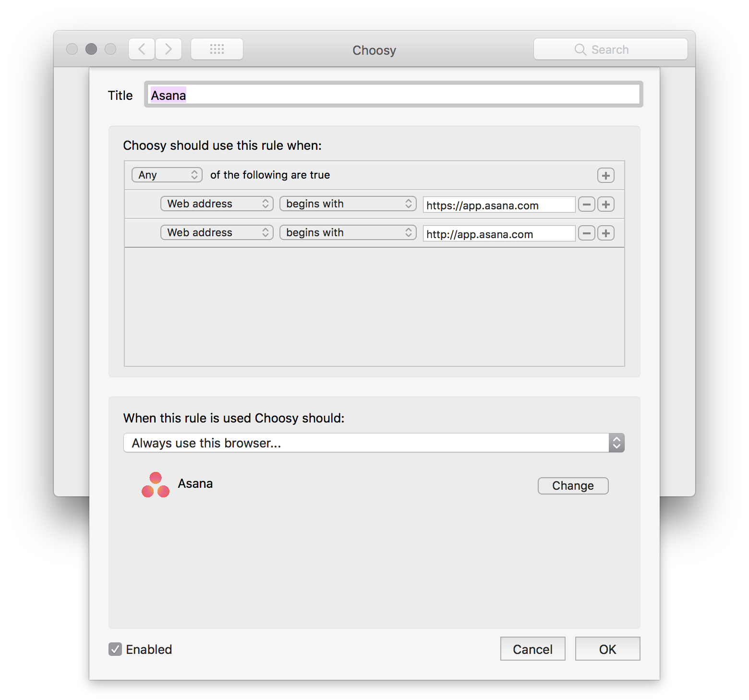
Task: Add a row after https://app.asana.com condition
Action: coord(606,205)
